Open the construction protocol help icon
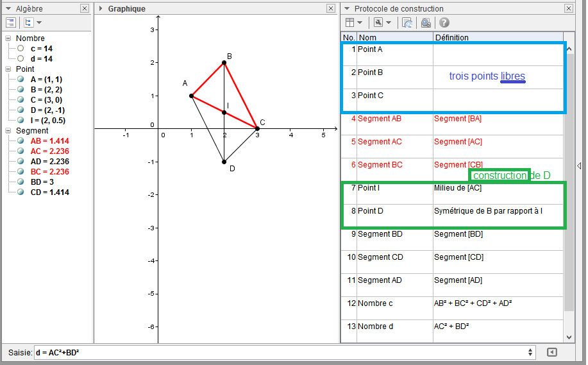The image size is (588, 365). click(x=444, y=22)
